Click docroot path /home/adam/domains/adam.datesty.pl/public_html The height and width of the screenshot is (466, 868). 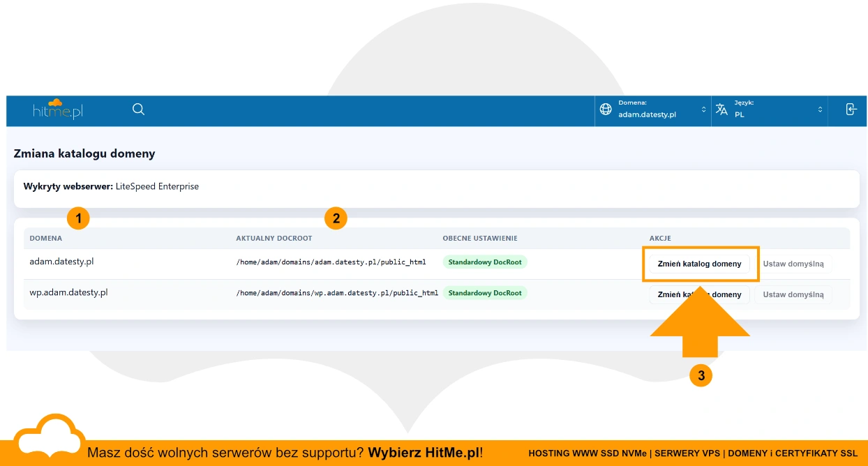[x=331, y=262]
